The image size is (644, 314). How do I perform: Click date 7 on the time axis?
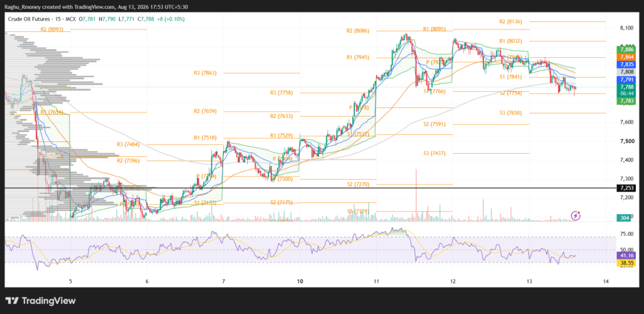click(223, 281)
